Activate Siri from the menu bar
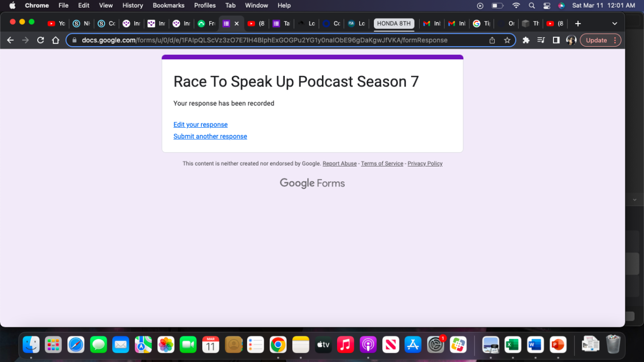Image resolution: width=644 pixels, height=362 pixels. point(561,6)
